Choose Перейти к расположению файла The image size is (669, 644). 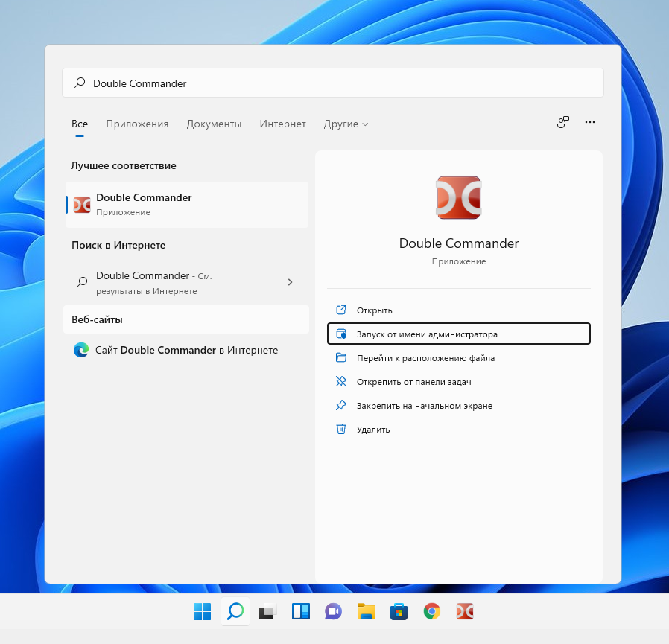pyautogui.click(x=425, y=358)
